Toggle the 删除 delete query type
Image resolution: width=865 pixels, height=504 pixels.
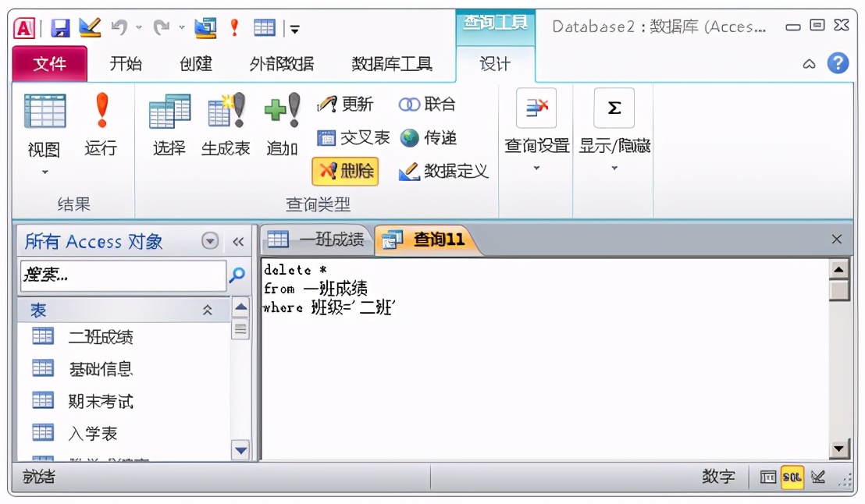(x=345, y=171)
